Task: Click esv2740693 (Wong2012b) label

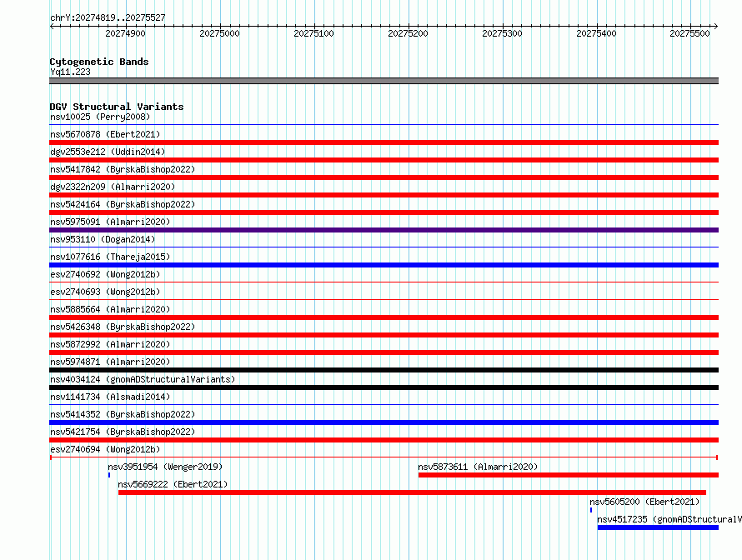Action: click(x=105, y=292)
